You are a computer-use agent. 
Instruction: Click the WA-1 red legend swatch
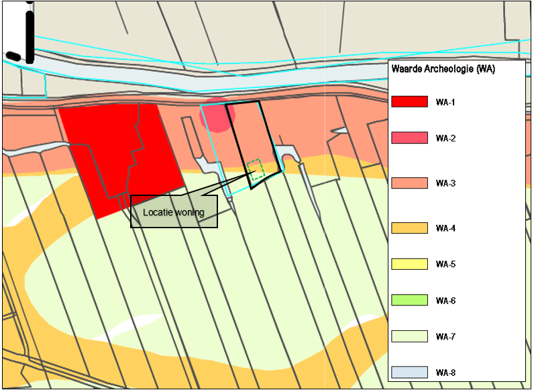(x=409, y=101)
